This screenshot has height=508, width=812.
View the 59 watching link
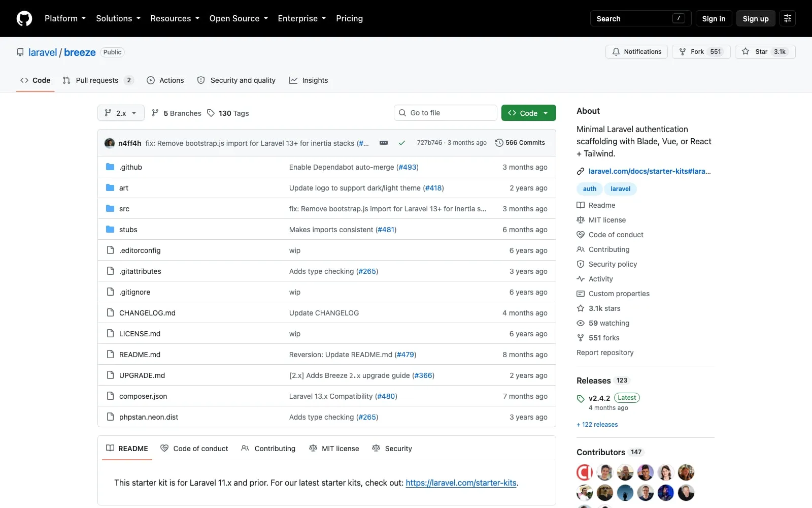[603, 323]
